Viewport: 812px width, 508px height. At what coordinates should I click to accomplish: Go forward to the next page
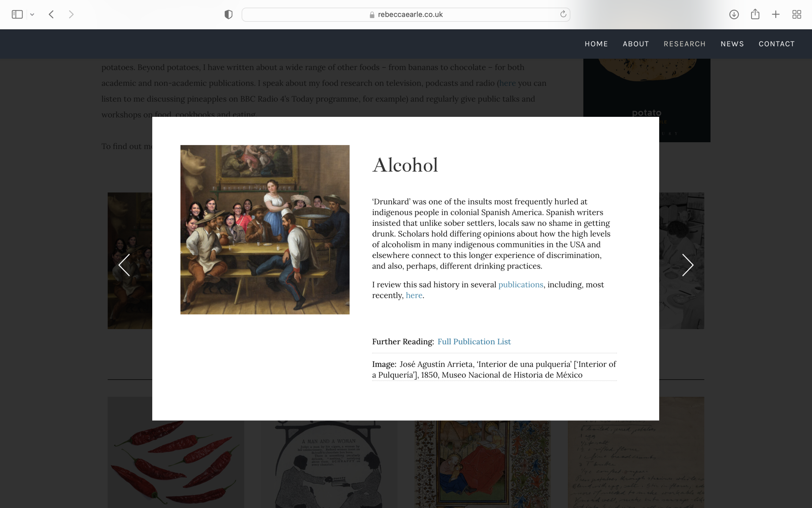pyautogui.click(x=71, y=15)
